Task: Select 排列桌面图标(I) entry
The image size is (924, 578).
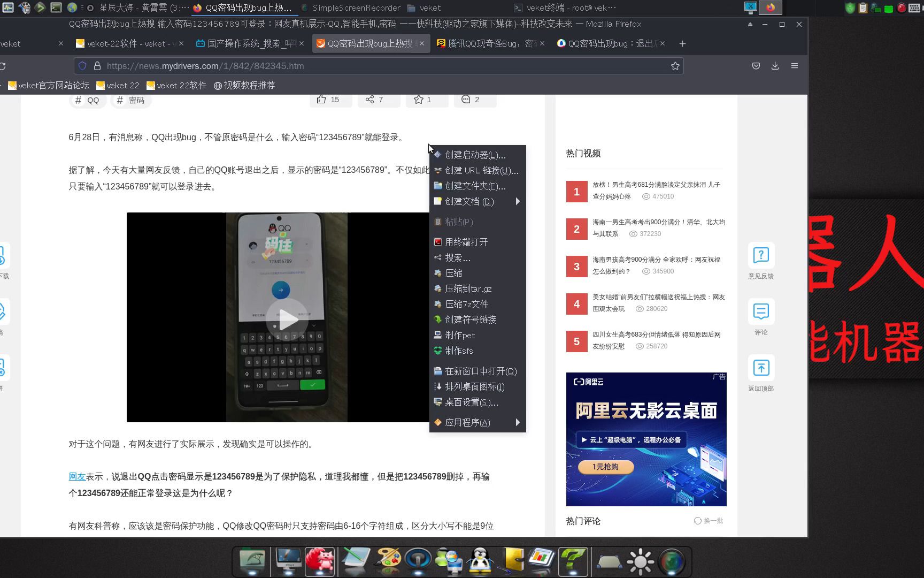Action: click(x=478, y=386)
